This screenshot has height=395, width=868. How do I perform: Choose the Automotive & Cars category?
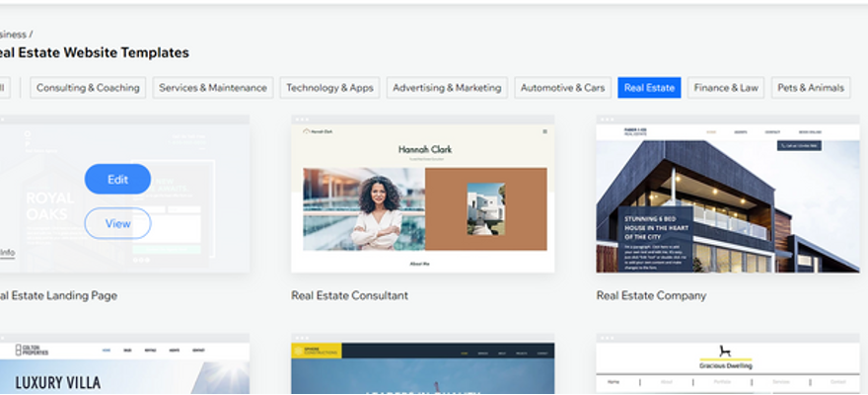tap(563, 88)
